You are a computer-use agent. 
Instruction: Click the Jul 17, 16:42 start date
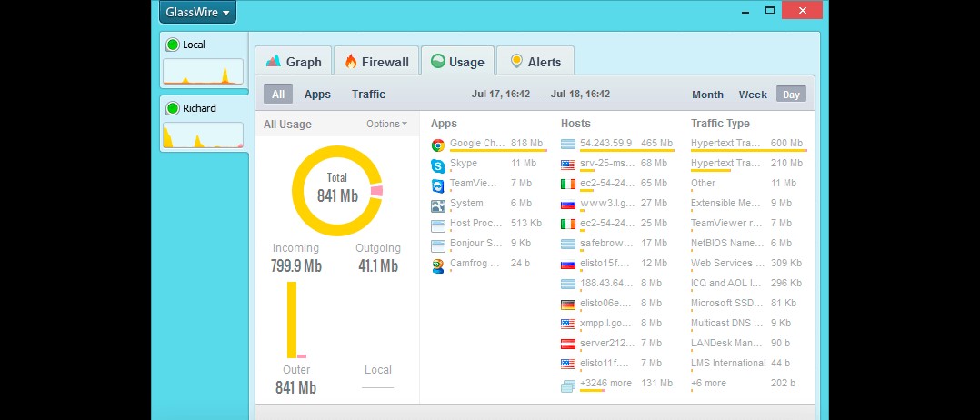pyautogui.click(x=501, y=95)
